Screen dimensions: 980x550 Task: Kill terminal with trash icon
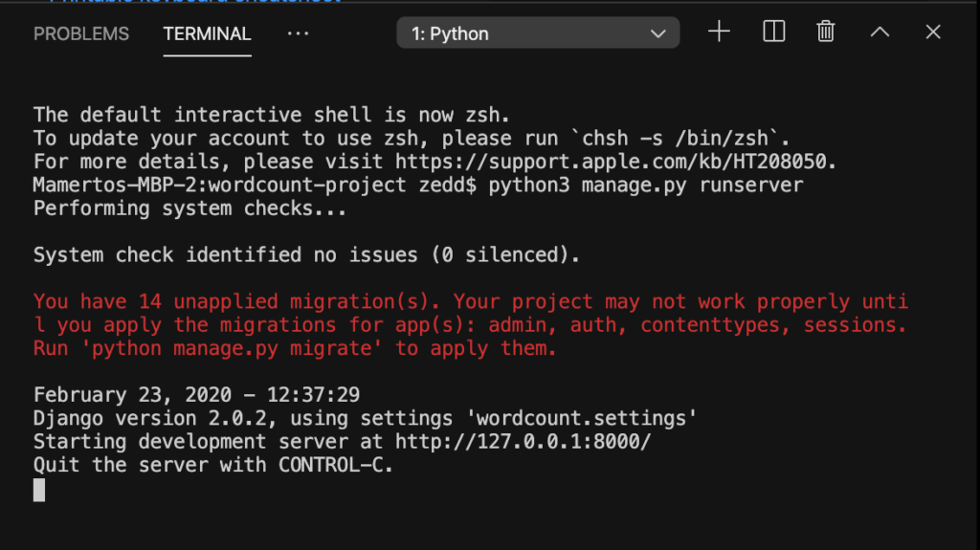826,32
